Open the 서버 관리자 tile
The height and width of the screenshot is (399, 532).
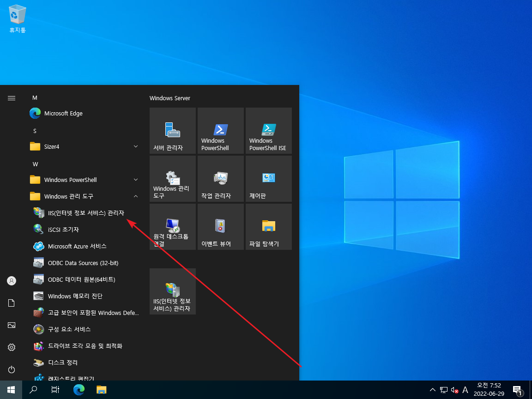(x=173, y=131)
